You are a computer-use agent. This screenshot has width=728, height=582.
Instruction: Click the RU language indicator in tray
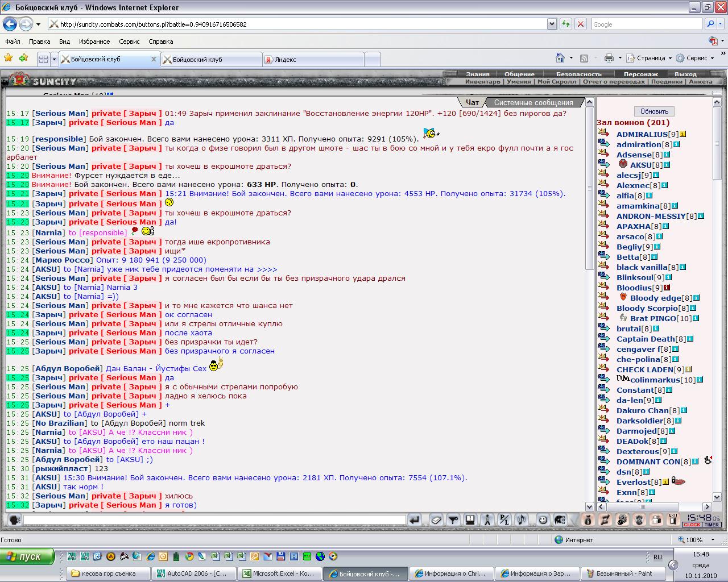click(657, 557)
